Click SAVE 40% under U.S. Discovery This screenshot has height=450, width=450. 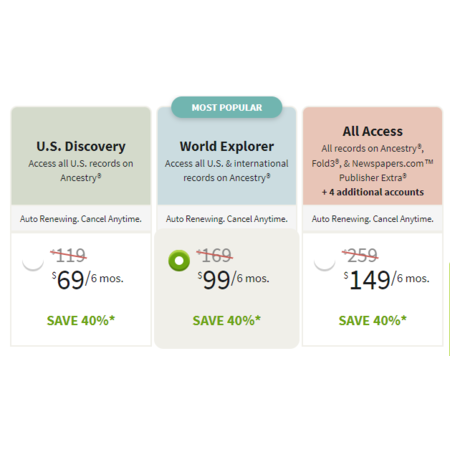81,321
